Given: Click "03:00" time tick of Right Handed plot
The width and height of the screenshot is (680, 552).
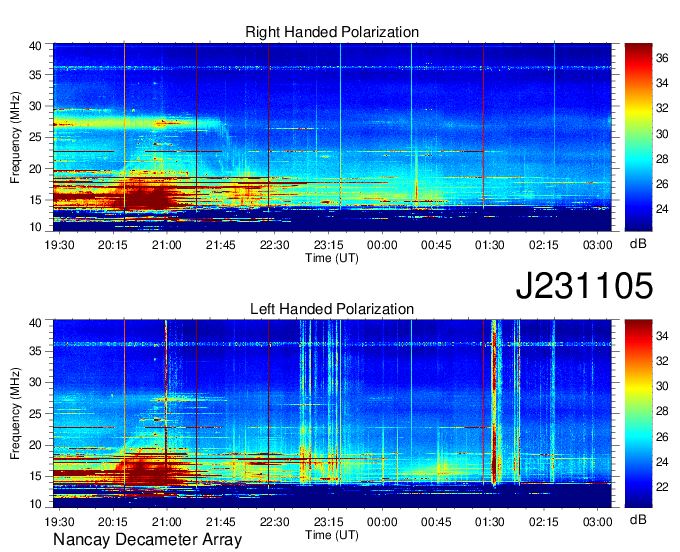Looking at the screenshot, I should pos(597,245).
